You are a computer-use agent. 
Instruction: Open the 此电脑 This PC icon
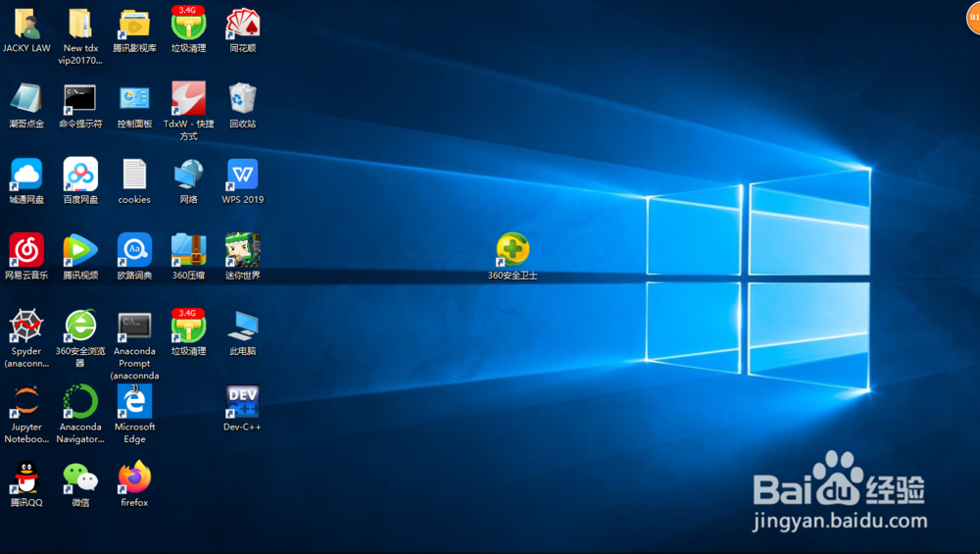pyautogui.click(x=242, y=326)
